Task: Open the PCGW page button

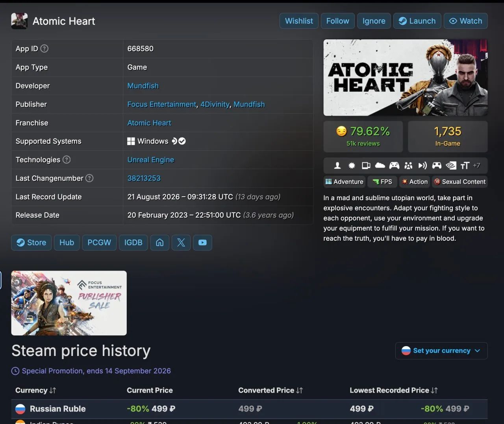Action: (x=99, y=243)
